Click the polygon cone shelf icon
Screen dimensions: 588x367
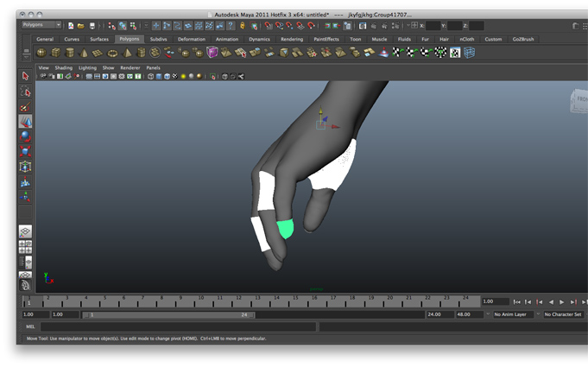point(85,53)
